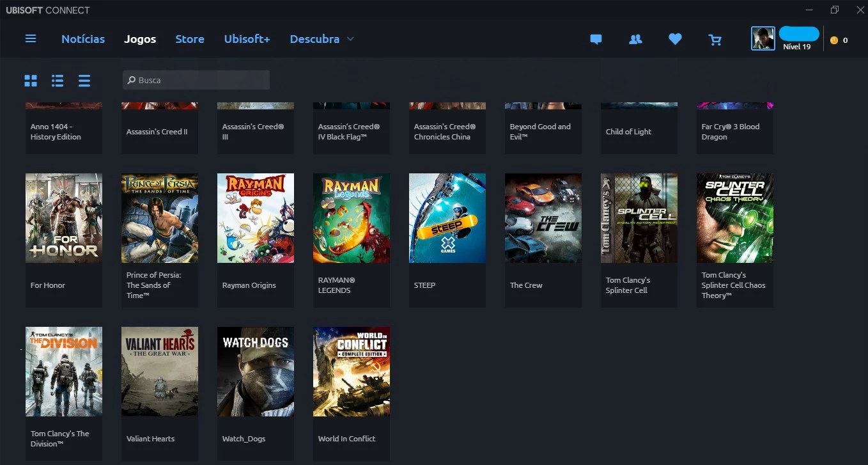Open the chat messages icon
868x465 pixels.
pos(596,39)
